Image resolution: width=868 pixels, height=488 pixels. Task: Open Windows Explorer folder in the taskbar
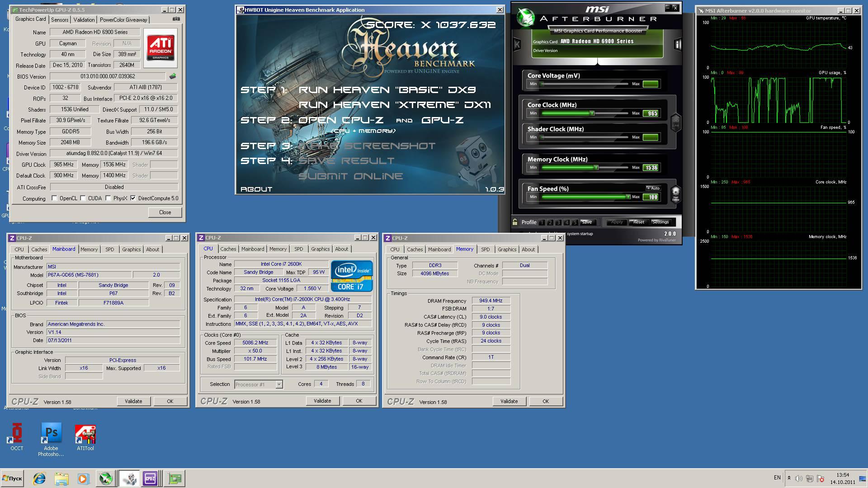point(61,478)
